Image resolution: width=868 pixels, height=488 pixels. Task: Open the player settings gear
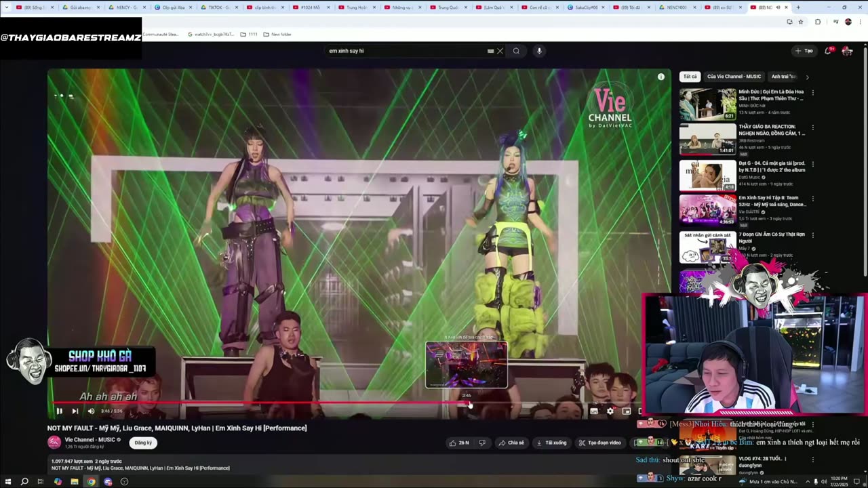click(610, 411)
